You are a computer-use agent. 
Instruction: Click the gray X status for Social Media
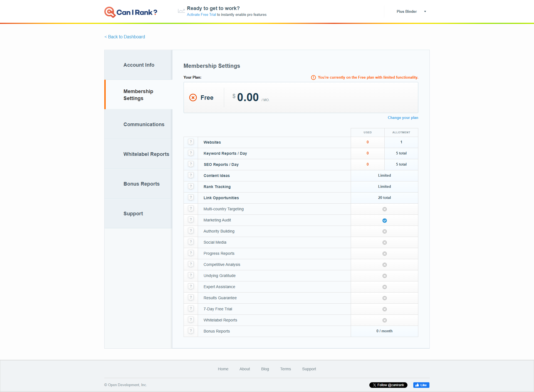[x=384, y=243]
